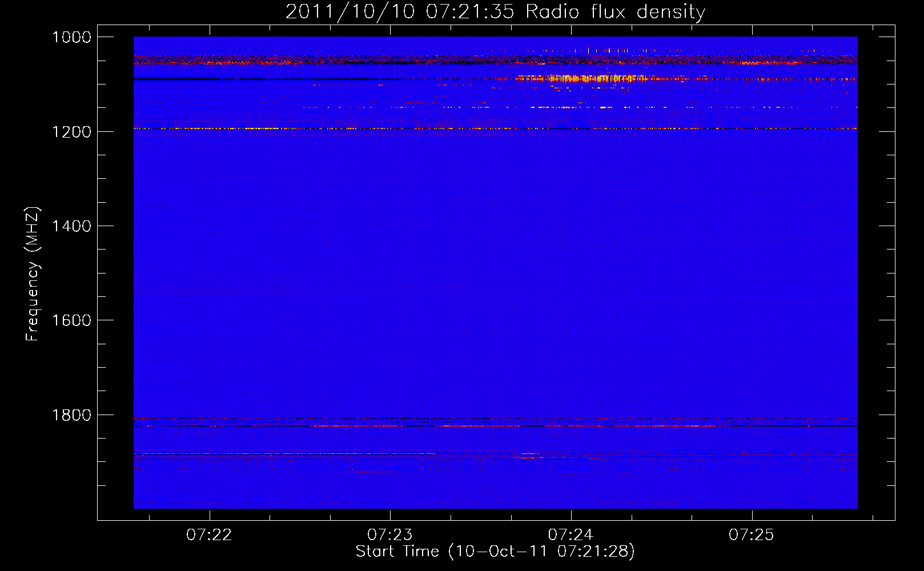Screen dimensions: 924x571
Task: Click the "Start Time (10-Oct-11 07:21:28)" label
Action: (495, 552)
